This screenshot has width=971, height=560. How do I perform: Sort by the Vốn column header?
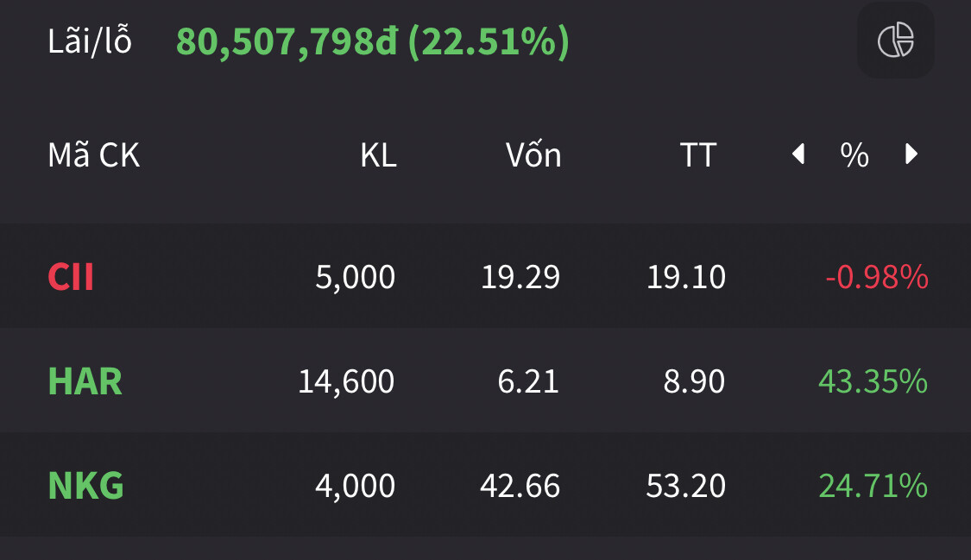(533, 156)
